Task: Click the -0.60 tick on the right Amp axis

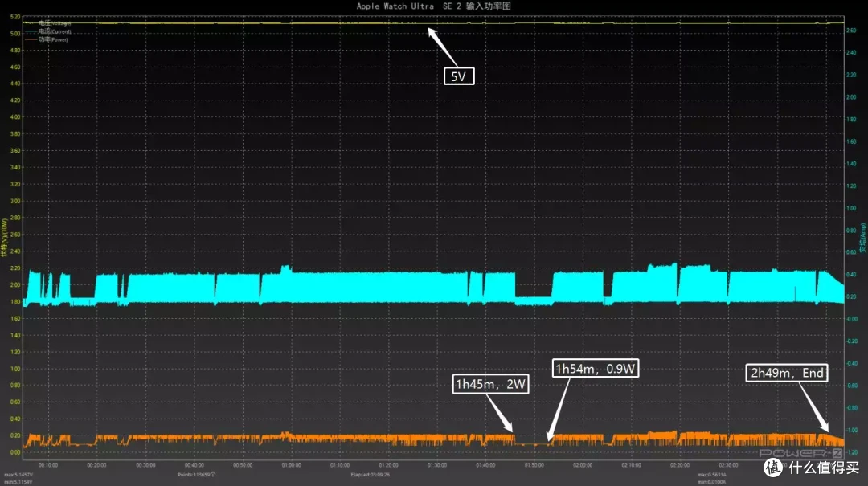Action: 851,386
